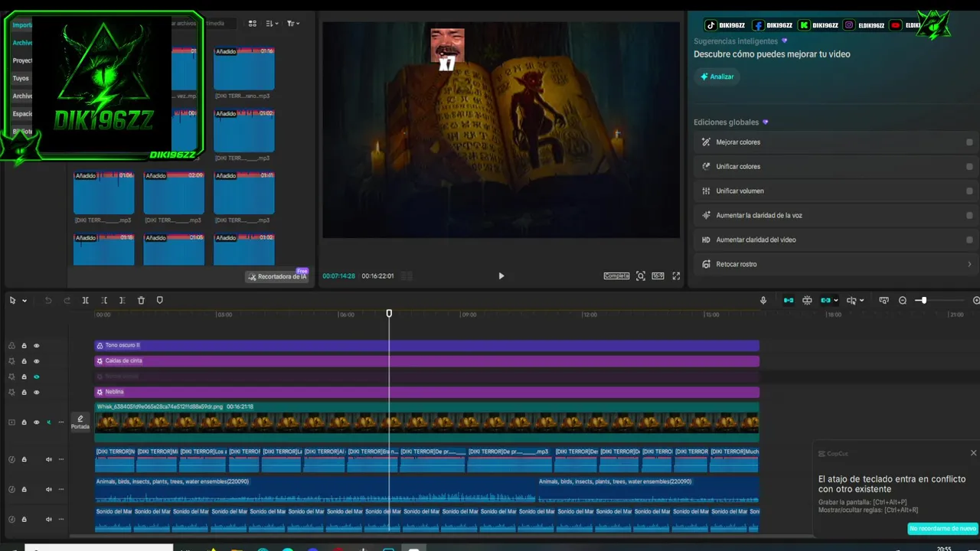Show the hidden third effect track via eye icon

pos(36,377)
